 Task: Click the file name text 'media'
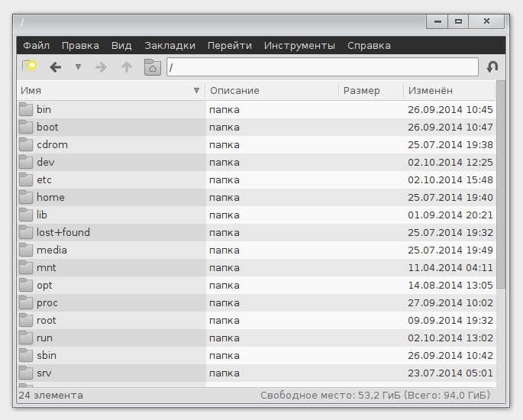[x=52, y=250]
